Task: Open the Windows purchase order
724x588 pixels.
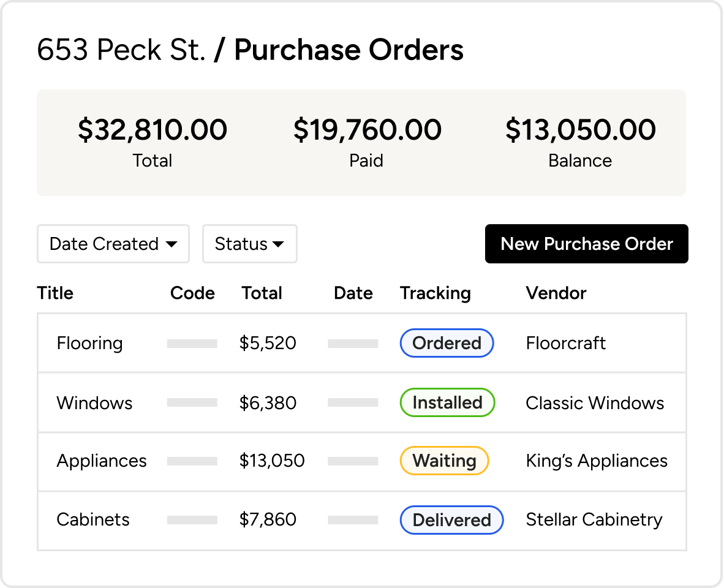Action: click(94, 403)
